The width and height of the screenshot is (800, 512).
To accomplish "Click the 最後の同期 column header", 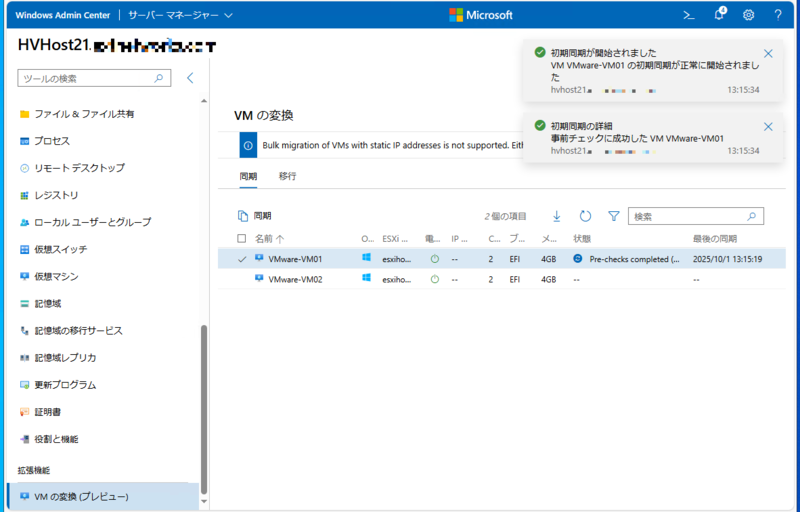I will tap(714, 239).
